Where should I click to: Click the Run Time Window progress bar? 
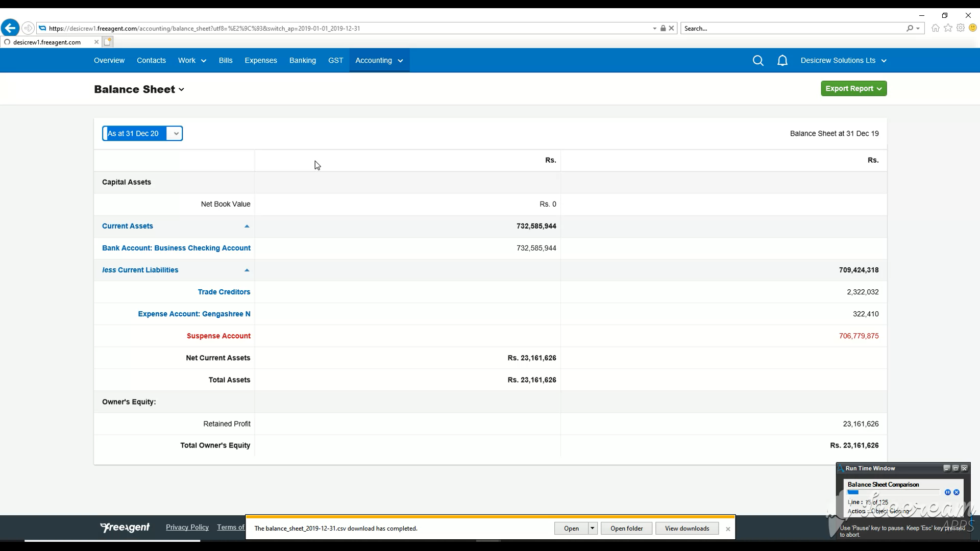(893, 492)
